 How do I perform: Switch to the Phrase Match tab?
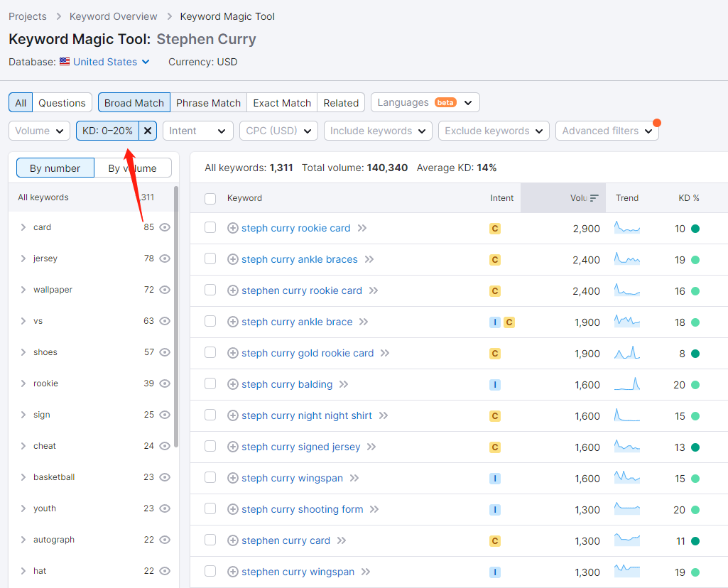tap(208, 102)
